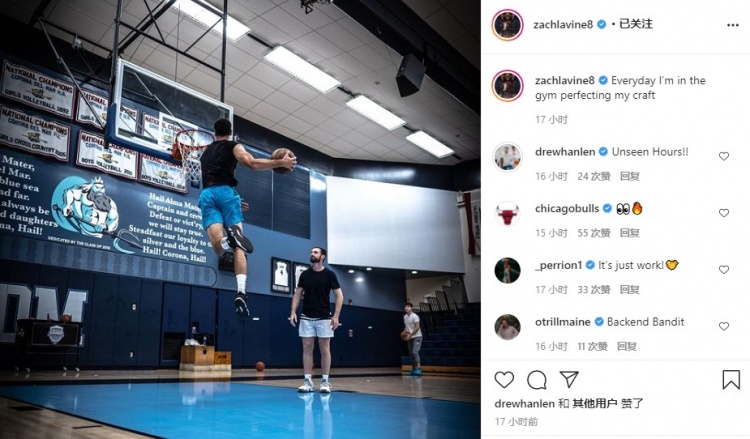Save post with bookmark icon

(x=731, y=380)
